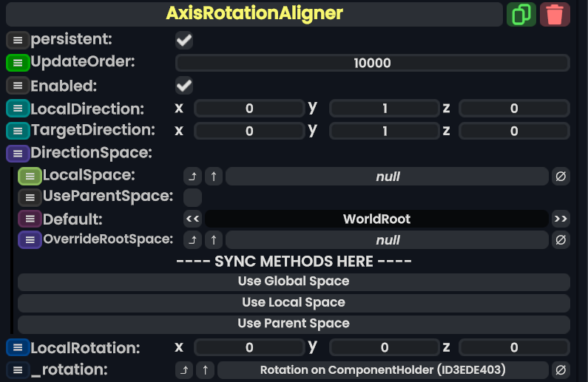Select previous Default value with << arrow
The height and width of the screenshot is (382, 588).
193,219
